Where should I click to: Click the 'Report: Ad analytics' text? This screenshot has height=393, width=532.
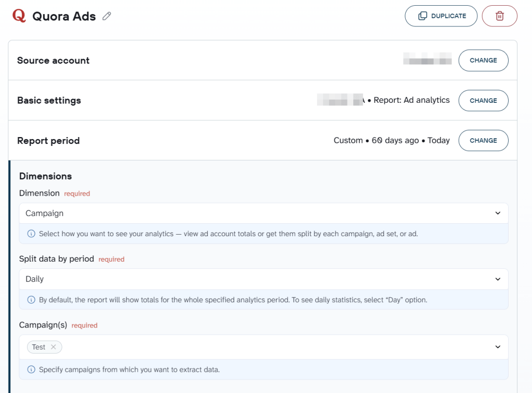[411, 100]
